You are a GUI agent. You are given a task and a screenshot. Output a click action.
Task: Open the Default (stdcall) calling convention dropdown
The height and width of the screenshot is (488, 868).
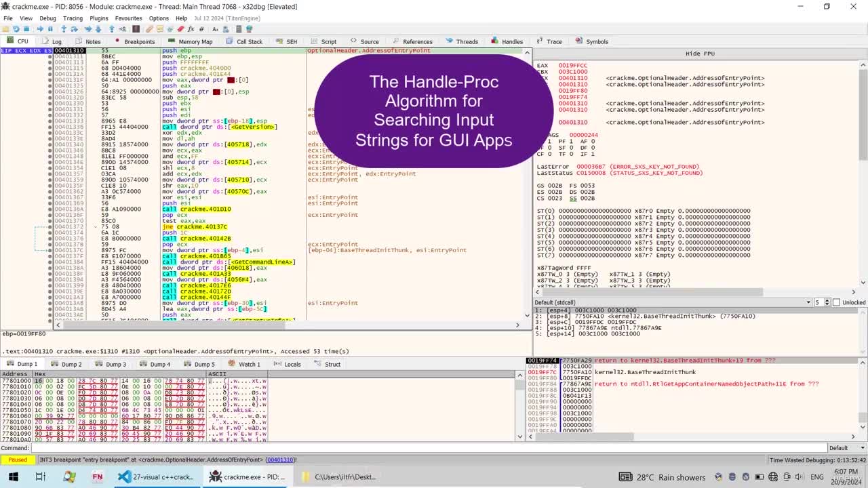pyautogui.click(x=673, y=302)
